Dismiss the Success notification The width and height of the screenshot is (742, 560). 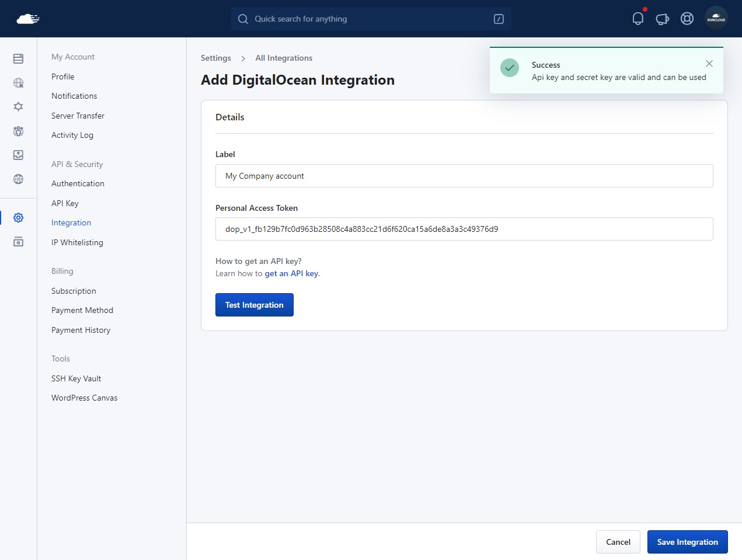tap(709, 64)
